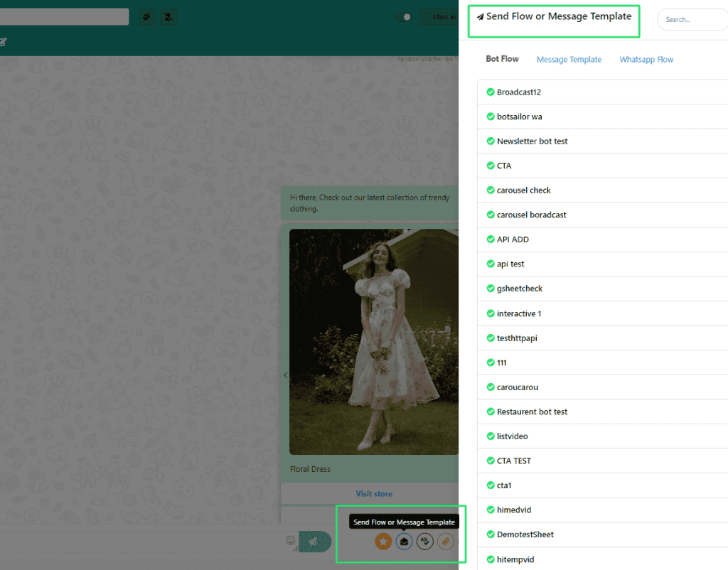This screenshot has height=570, width=728.
Task: Click the orange paperclip attachment icon
Action: click(x=445, y=542)
